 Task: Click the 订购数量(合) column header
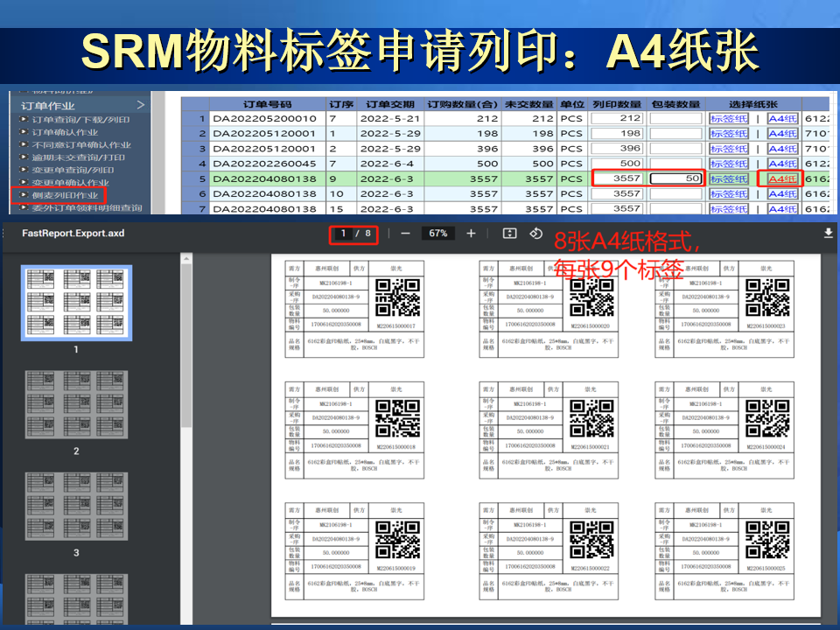click(462, 104)
